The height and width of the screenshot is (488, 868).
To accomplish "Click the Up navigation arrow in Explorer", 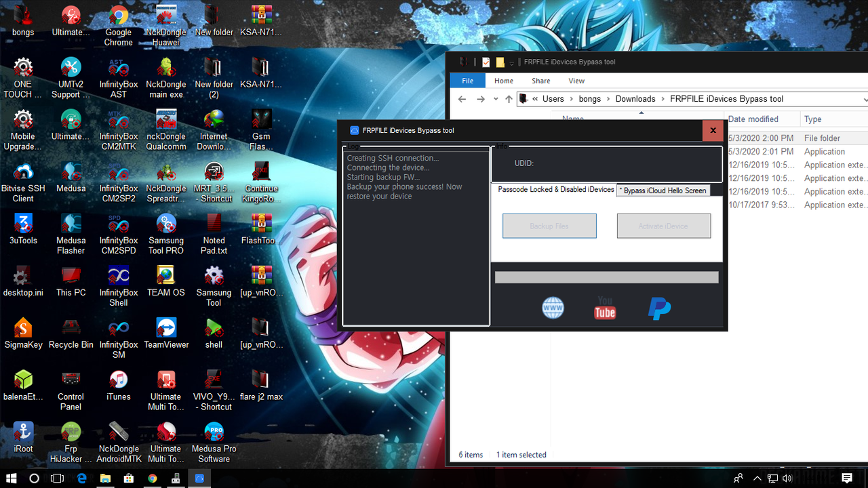I will point(509,99).
